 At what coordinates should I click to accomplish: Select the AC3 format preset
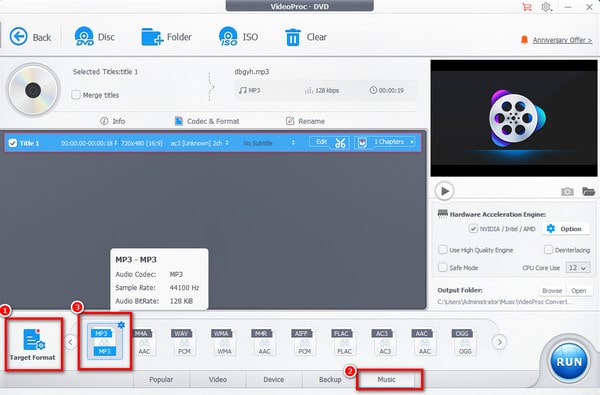click(385, 342)
